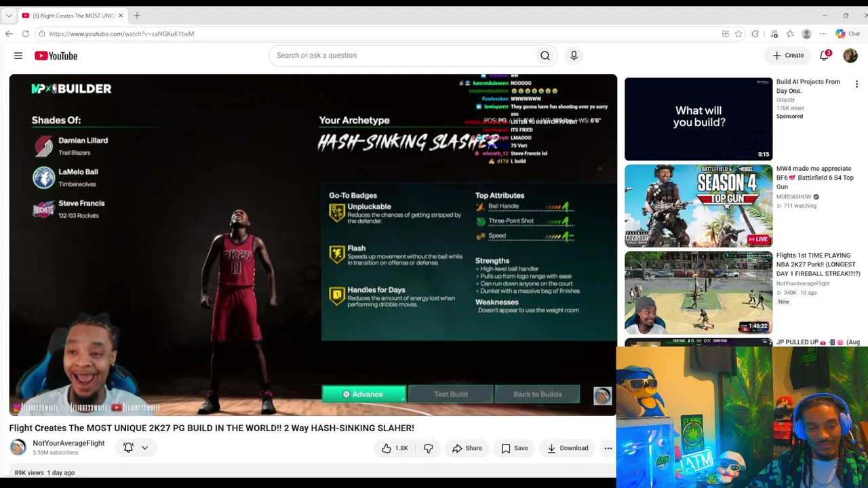Open browser media control icon

coord(774,34)
